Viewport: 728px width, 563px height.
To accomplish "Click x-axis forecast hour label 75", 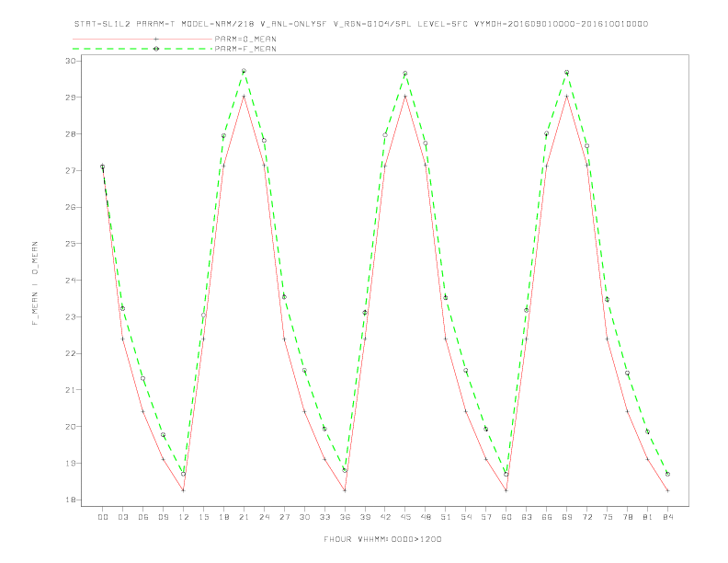I will coord(607,517).
